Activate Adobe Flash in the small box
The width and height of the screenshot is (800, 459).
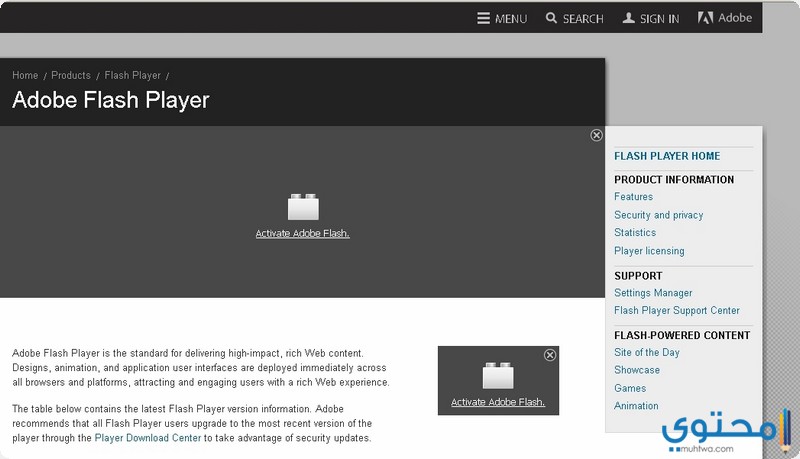(x=498, y=402)
